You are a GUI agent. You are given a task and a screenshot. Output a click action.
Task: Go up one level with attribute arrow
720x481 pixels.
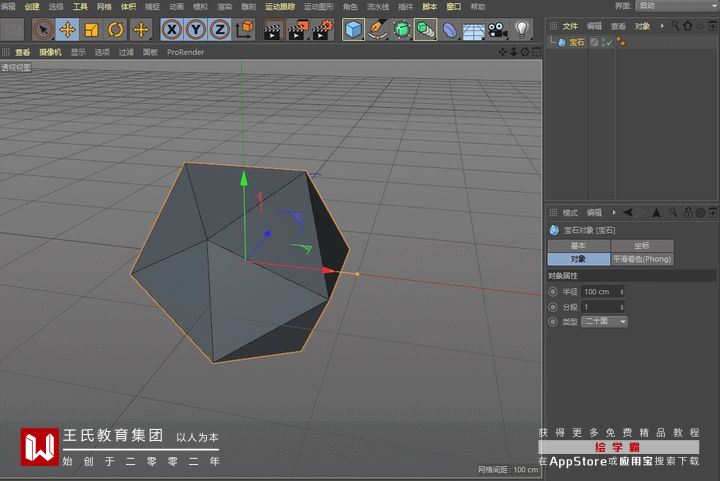657,213
